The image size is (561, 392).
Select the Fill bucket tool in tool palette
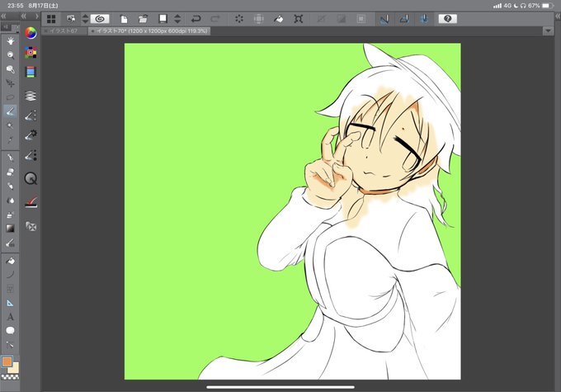click(x=11, y=261)
